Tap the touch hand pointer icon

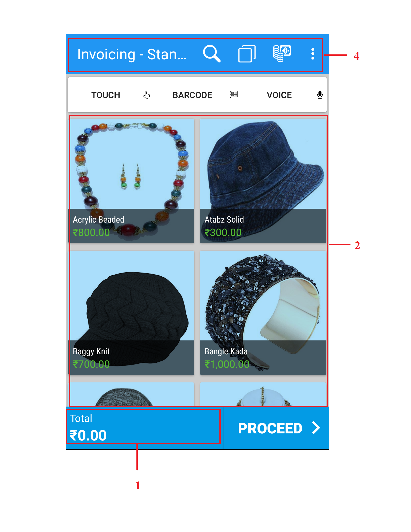[146, 95]
